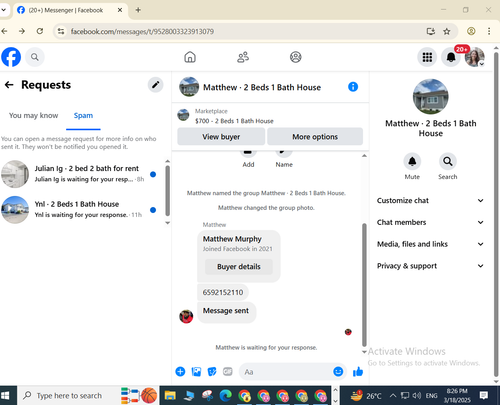Expand Chat members section
Screen dimensions: 500x405
pos(430,222)
